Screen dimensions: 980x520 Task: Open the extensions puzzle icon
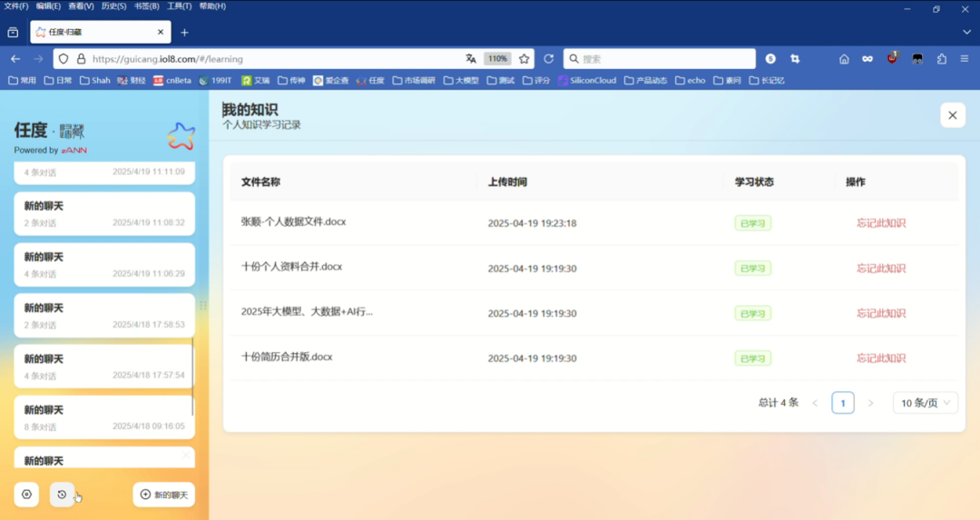941,59
